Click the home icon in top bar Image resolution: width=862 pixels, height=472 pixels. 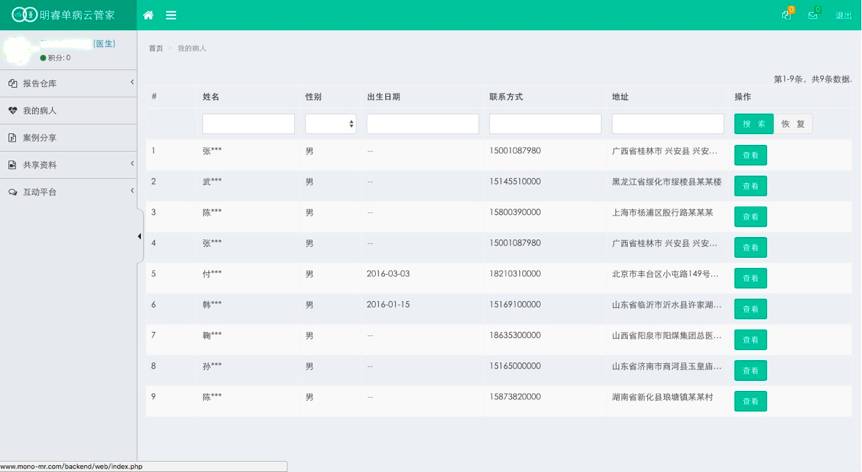[149, 15]
